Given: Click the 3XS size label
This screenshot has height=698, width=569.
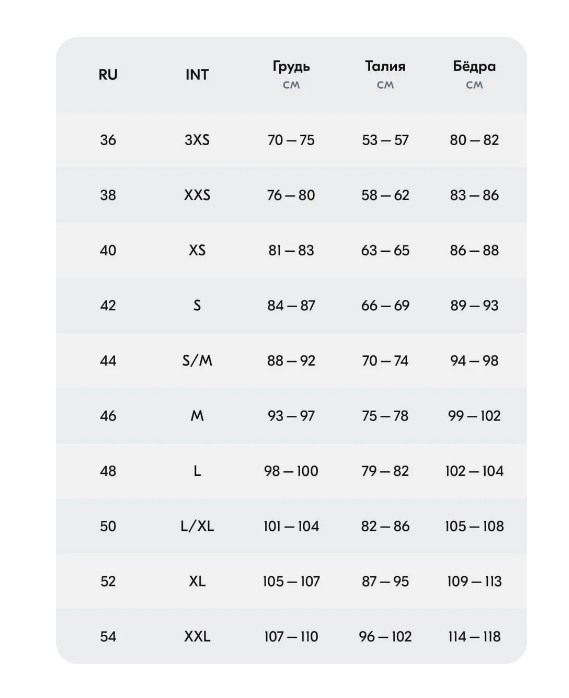Looking at the screenshot, I should 197,140.
